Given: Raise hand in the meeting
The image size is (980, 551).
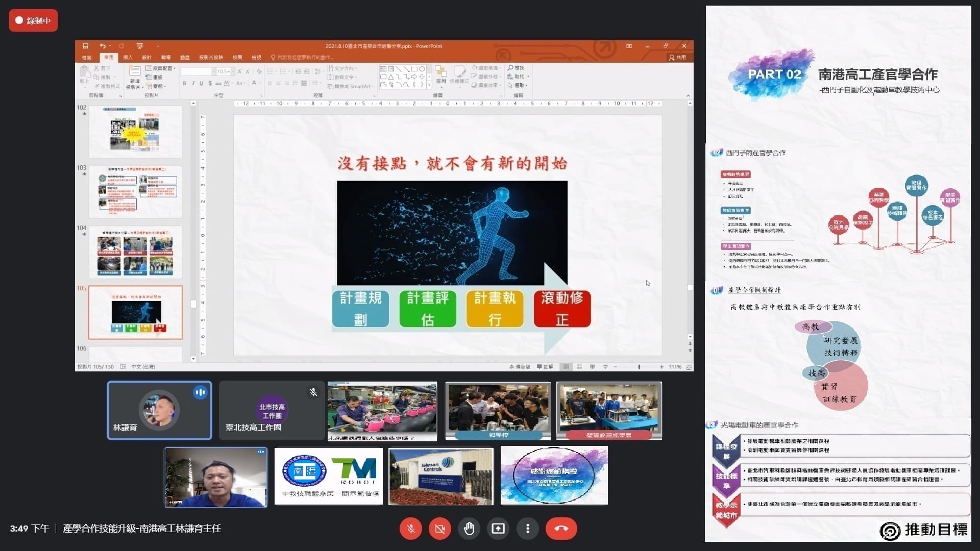Looking at the screenshot, I should click(469, 529).
